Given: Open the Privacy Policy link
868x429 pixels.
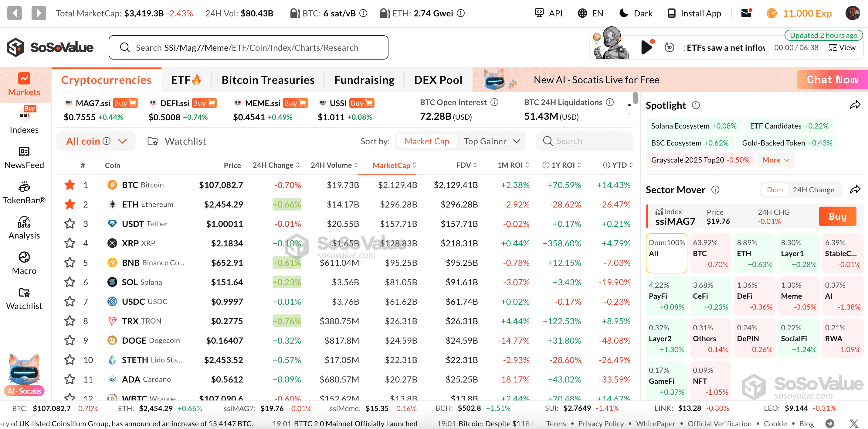Looking at the screenshot, I should click(601, 424).
